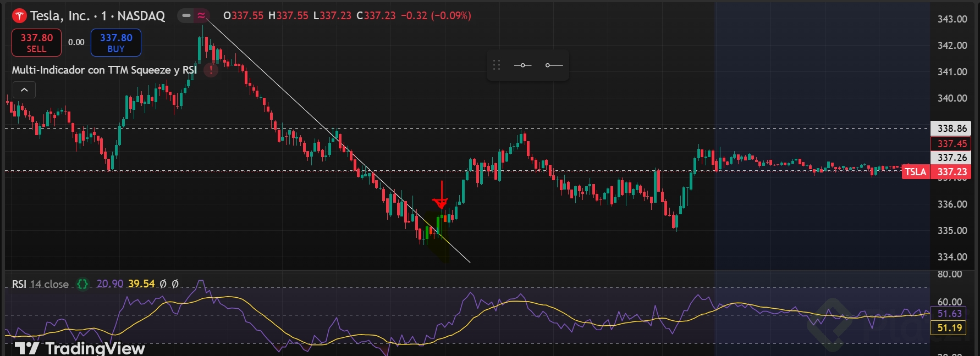Click the Open value O337.55
Viewport: 980px width, 356px height.
coord(244,16)
